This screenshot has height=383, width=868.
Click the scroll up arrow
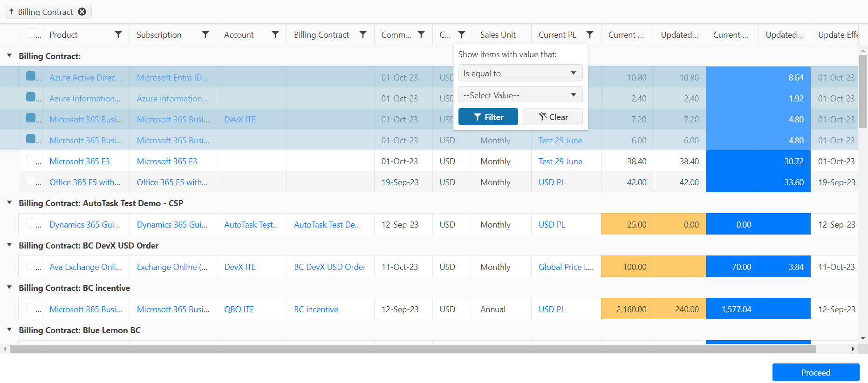(x=863, y=50)
